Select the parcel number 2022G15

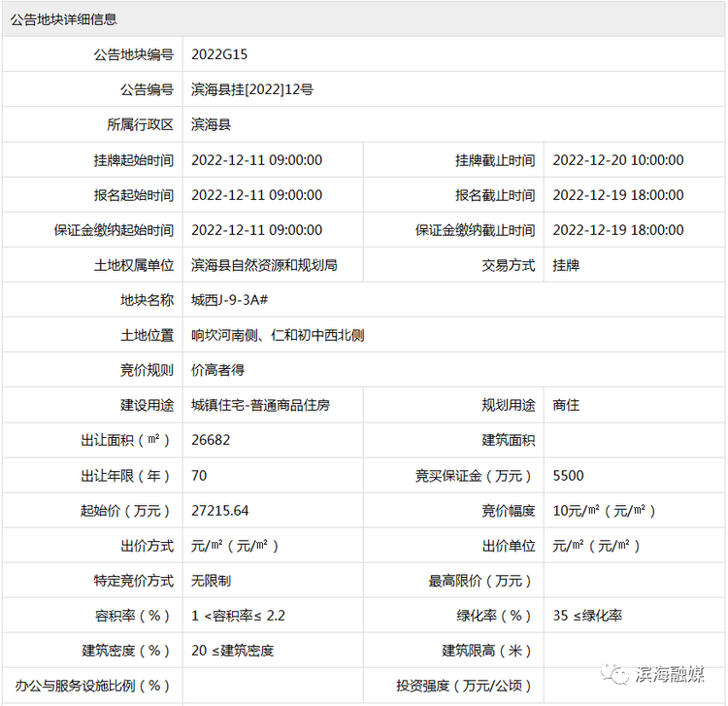[x=219, y=54]
